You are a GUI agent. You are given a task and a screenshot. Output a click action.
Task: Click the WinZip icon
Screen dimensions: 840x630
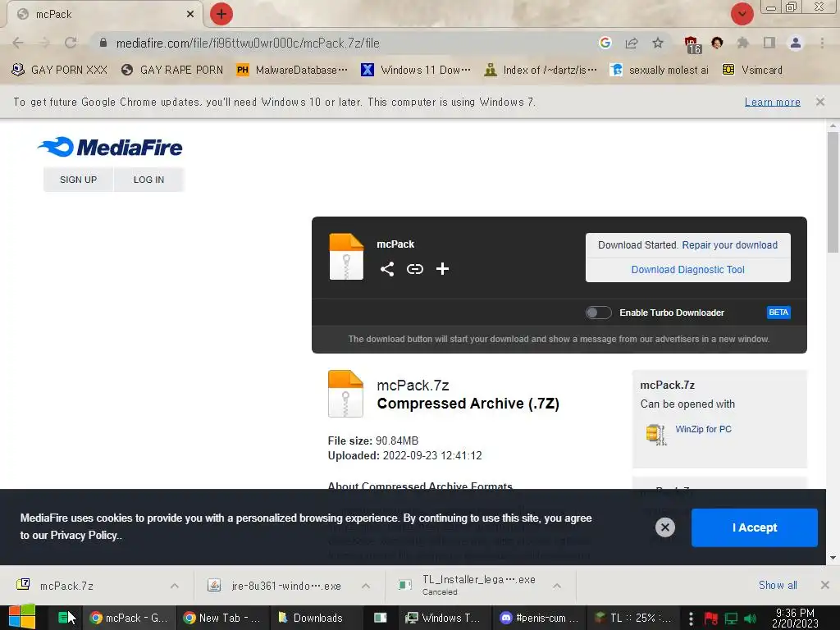click(x=655, y=435)
